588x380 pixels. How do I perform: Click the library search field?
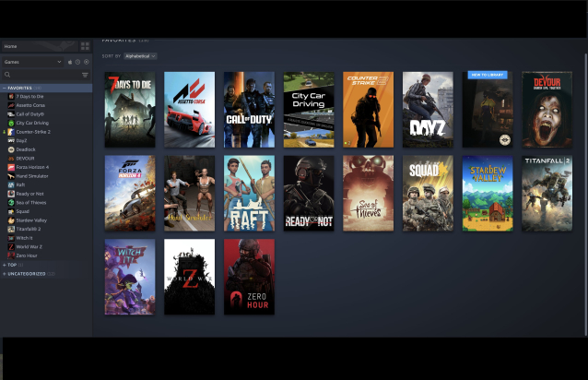41,75
